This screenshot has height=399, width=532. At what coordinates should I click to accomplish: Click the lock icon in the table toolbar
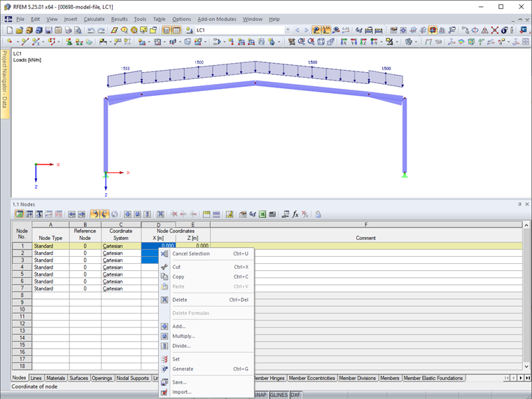(318, 214)
